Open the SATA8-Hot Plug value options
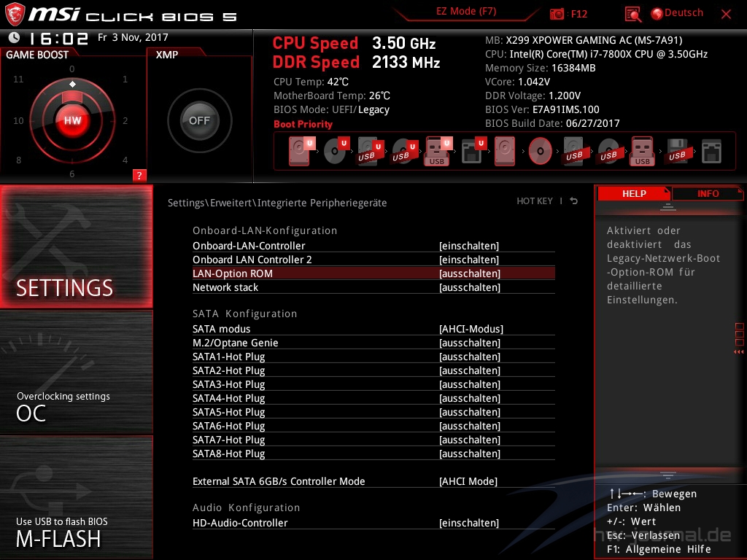 click(470, 454)
